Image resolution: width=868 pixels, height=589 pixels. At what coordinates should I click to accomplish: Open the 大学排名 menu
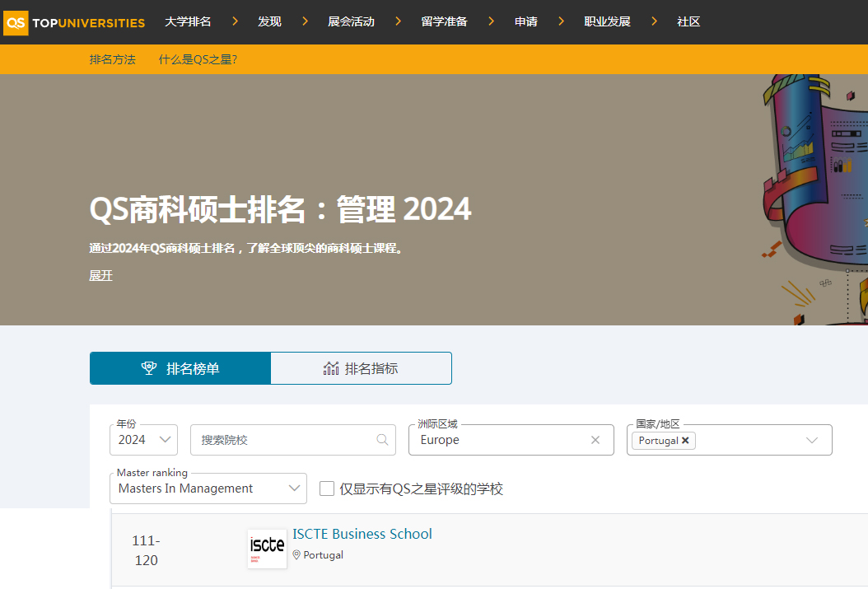[189, 21]
